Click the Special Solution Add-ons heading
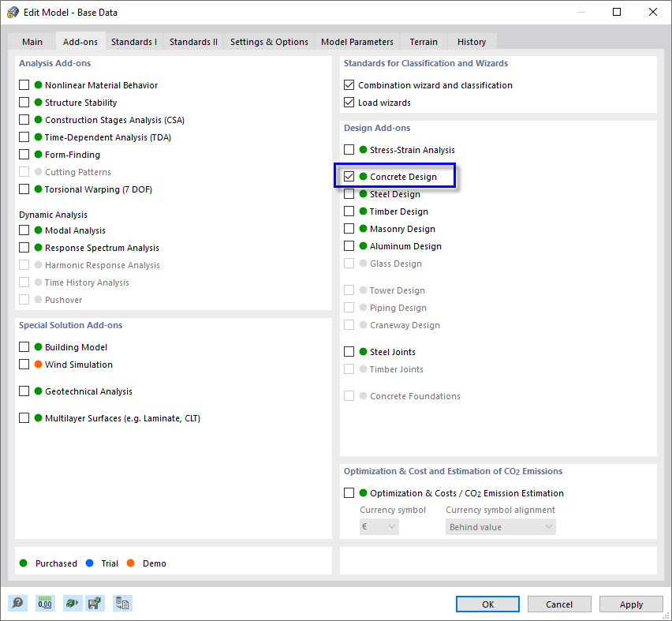Image resolution: width=672 pixels, height=621 pixels. pos(70,325)
